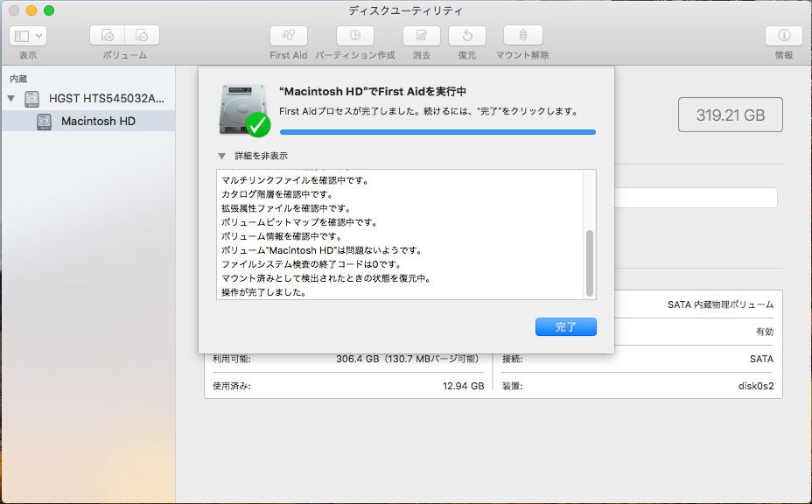Click the Macintosh HDは問題ないようです log line
This screenshot has height=504, width=812.
322,250
